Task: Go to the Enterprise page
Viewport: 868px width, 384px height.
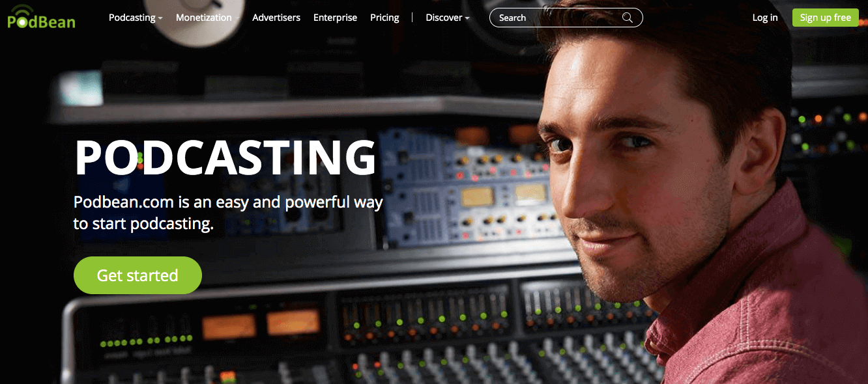Action: [x=335, y=18]
